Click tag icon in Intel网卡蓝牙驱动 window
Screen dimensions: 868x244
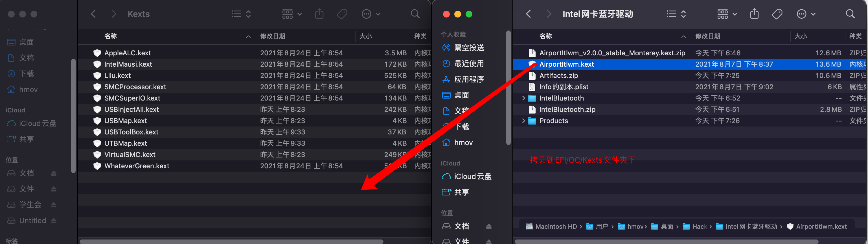point(777,14)
